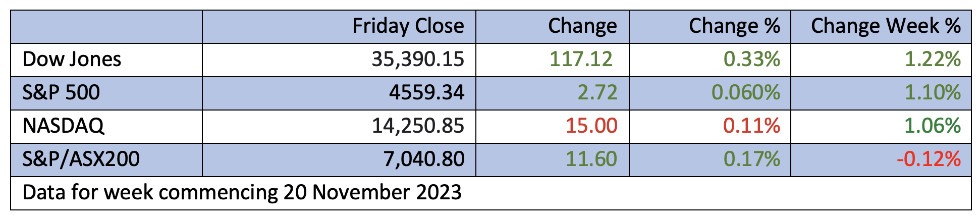980x218 pixels.
Task: Select the red 0.11% change cell
Action: (752, 126)
